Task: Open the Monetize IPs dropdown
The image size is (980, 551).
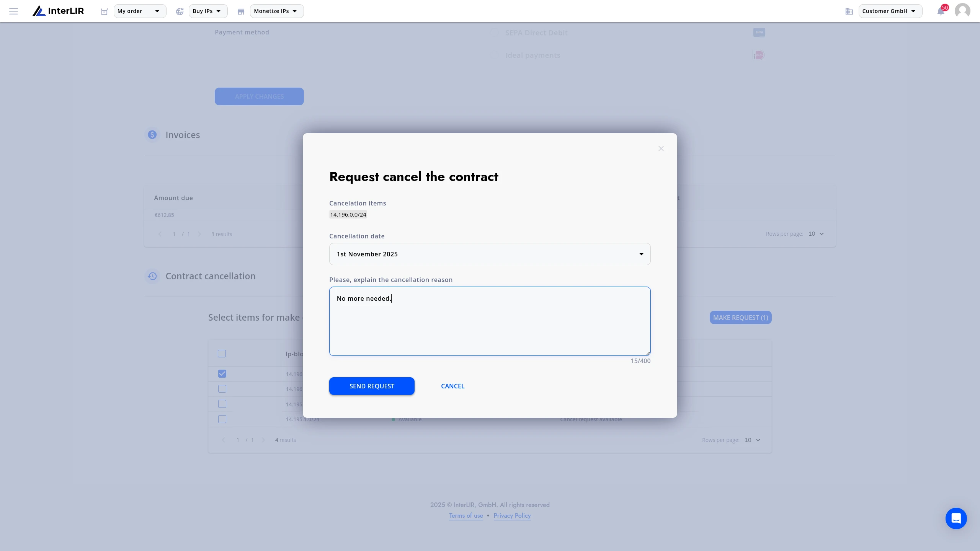Action: (277, 11)
